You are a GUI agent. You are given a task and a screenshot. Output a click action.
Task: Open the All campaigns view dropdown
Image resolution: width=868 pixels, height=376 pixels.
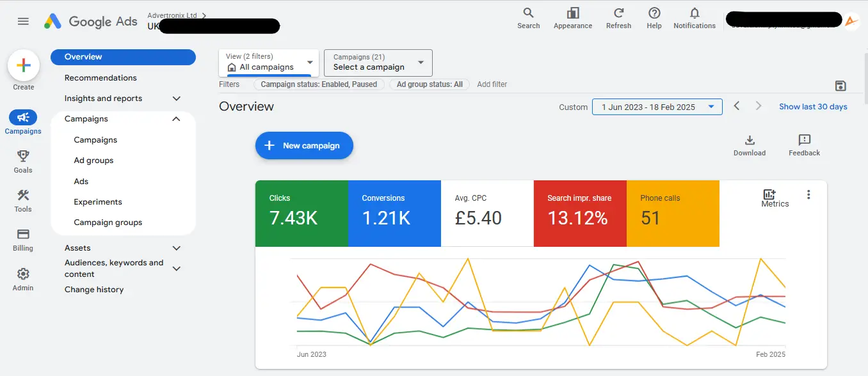[x=269, y=63]
